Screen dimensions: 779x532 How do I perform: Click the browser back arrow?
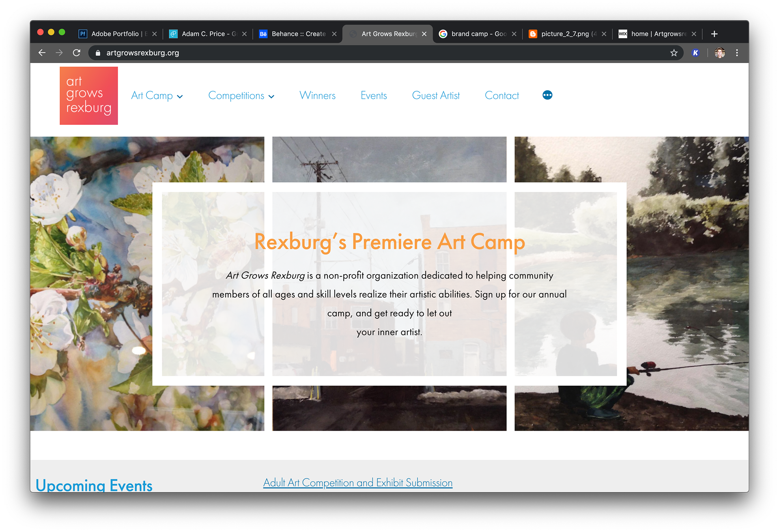[x=42, y=53]
